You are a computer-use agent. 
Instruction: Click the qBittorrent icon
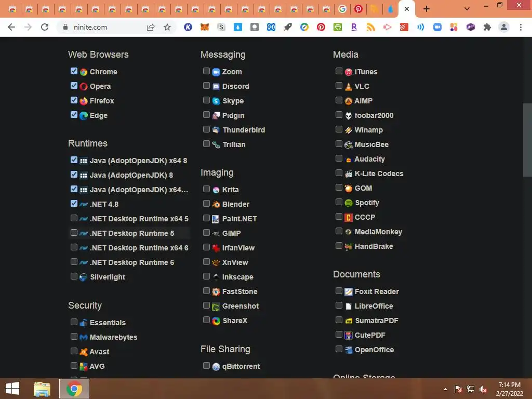[x=216, y=366]
